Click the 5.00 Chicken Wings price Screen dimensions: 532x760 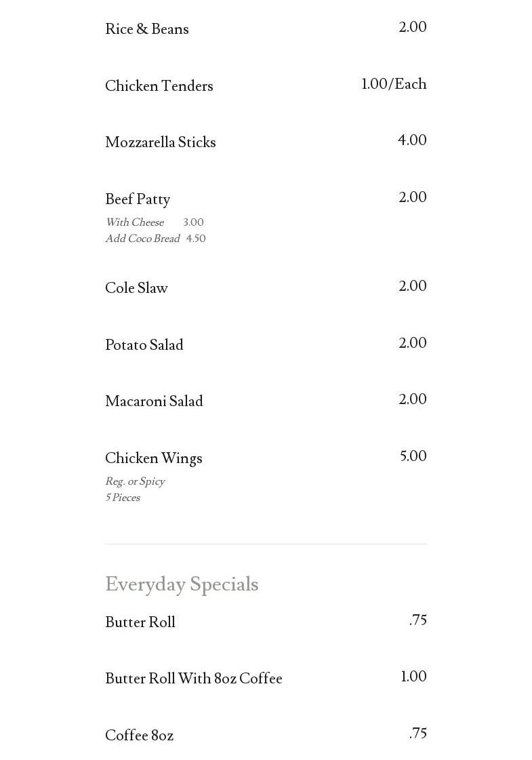[x=413, y=456]
